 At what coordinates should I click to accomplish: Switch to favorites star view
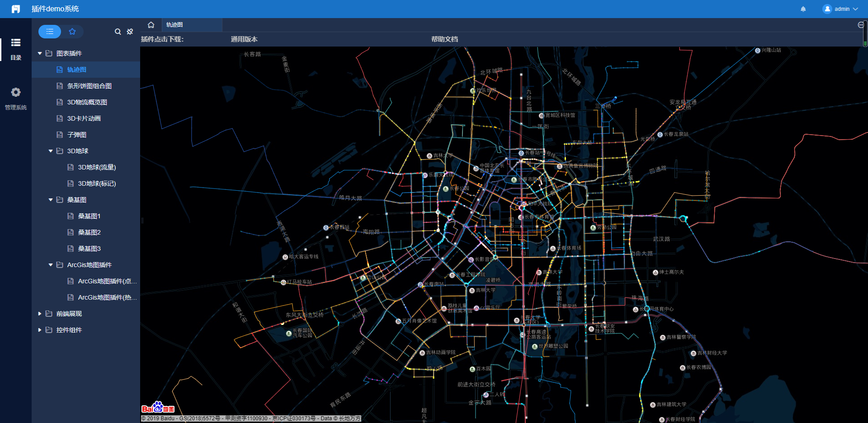click(x=72, y=32)
